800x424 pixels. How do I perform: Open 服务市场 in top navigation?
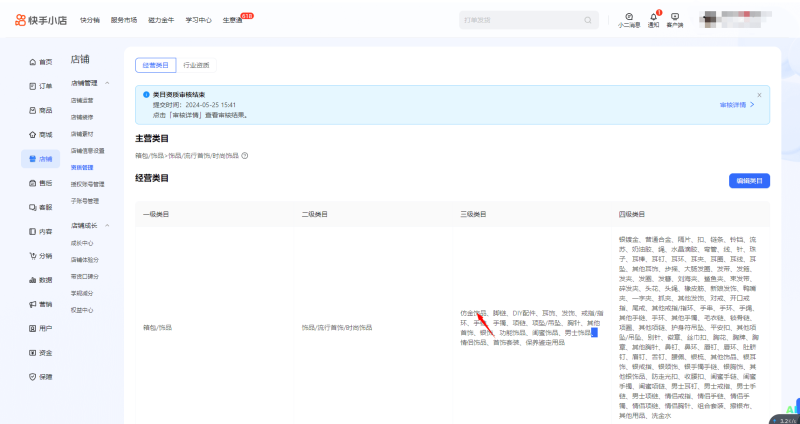[124, 20]
